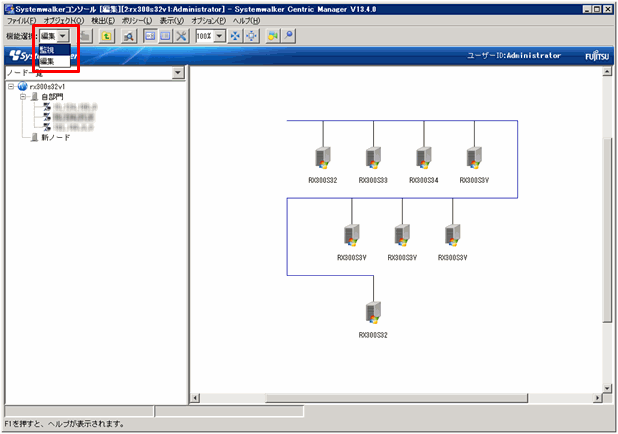This screenshot has width=618, height=434.
Task: Open the ヘルプ(H) menu
Action: pos(246,20)
